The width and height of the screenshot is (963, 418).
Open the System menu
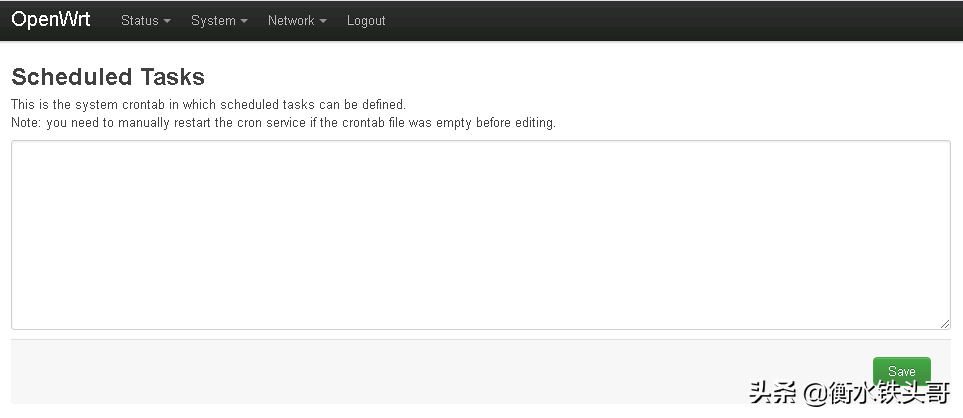(x=218, y=21)
